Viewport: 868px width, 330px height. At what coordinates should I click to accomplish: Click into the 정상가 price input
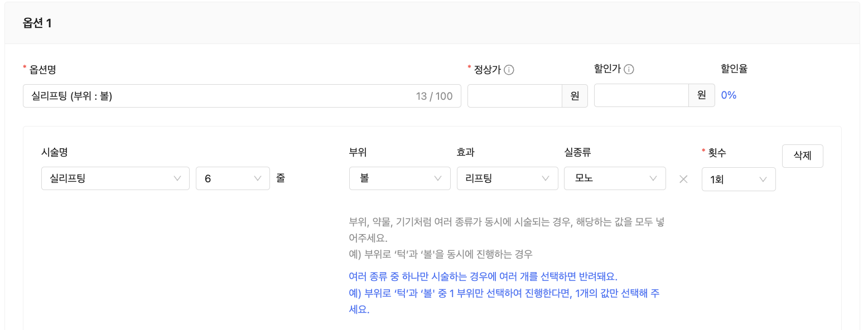coord(514,96)
